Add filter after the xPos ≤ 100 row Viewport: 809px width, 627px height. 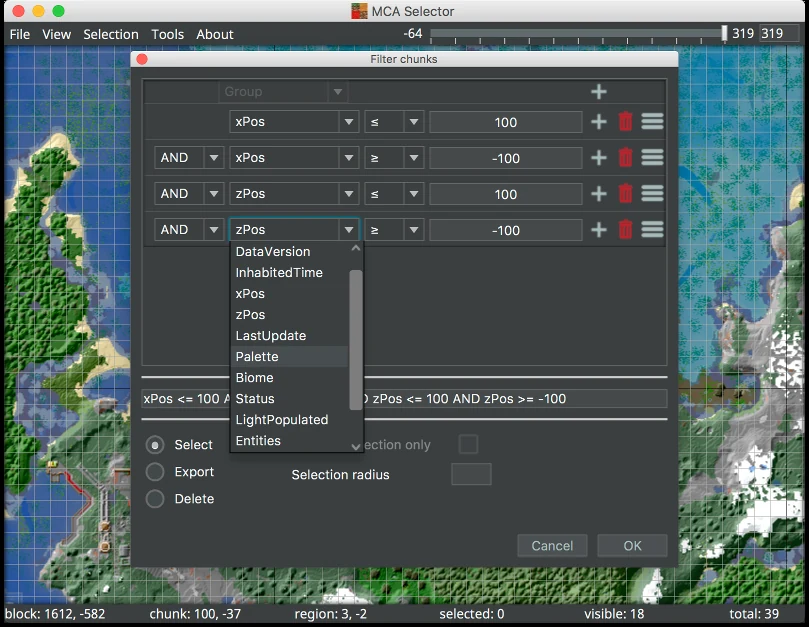click(x=598, y=122)
